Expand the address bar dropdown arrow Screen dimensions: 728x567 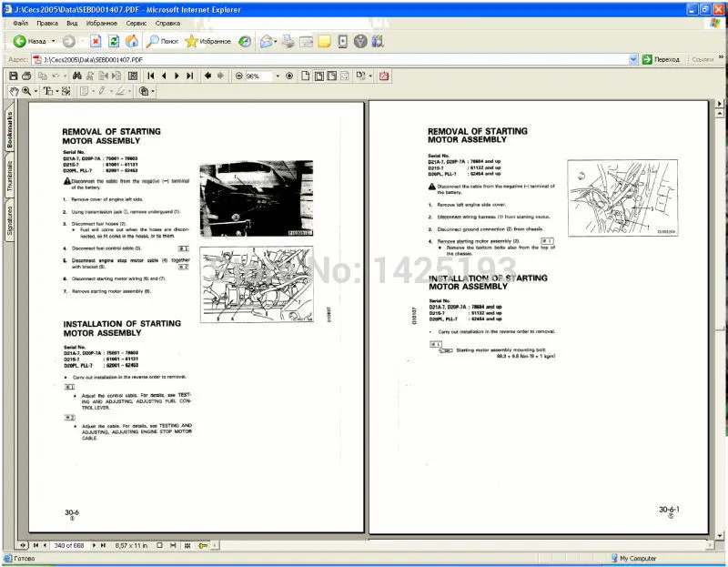(633, 59)
